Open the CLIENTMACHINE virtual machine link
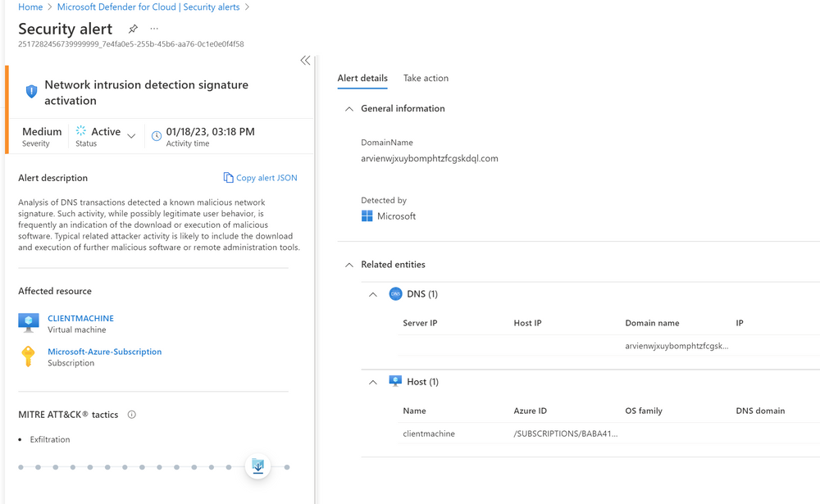The width and height of the screenshot is (820, 504). (x=80, y=318)
